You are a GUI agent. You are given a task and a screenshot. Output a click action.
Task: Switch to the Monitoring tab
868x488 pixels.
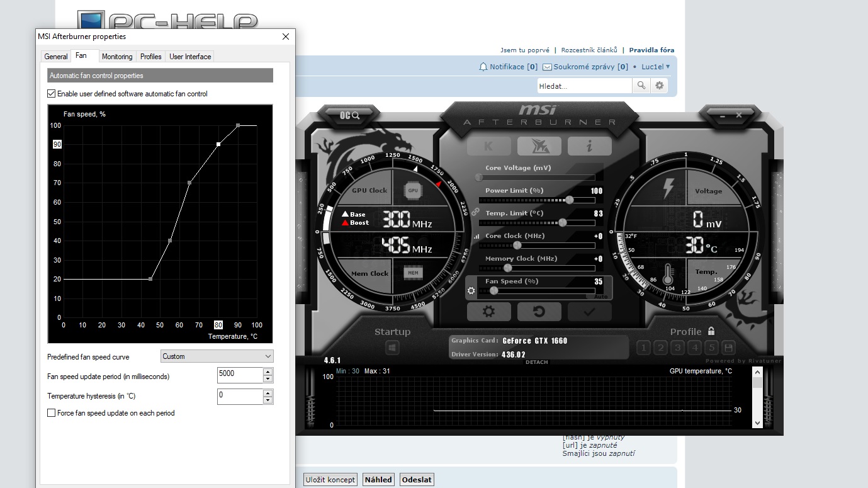[x=117, y=57]
